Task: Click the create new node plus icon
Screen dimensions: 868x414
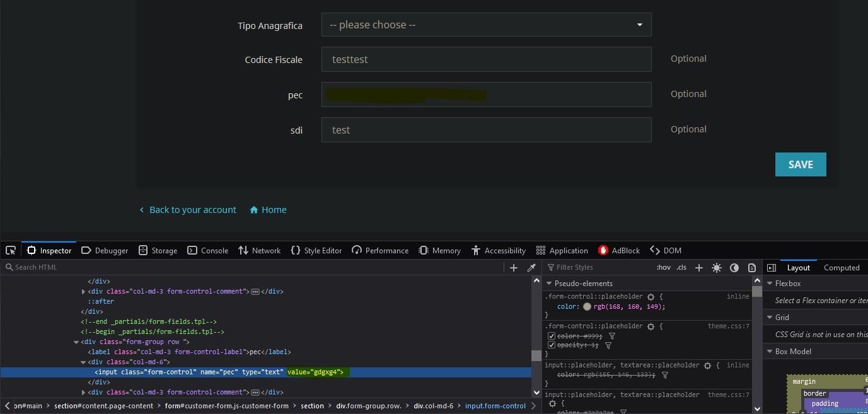Action: pos(513,268)
